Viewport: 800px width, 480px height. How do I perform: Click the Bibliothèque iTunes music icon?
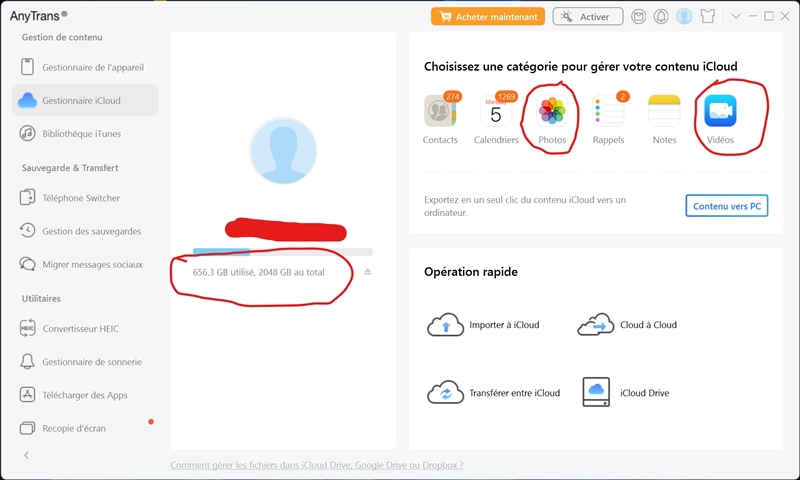point(27,134)
